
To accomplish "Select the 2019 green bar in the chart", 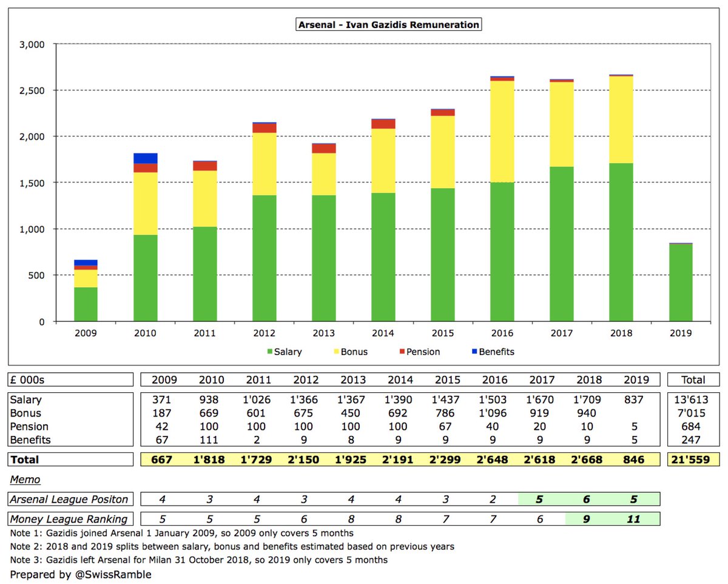I will click(681, 283).
